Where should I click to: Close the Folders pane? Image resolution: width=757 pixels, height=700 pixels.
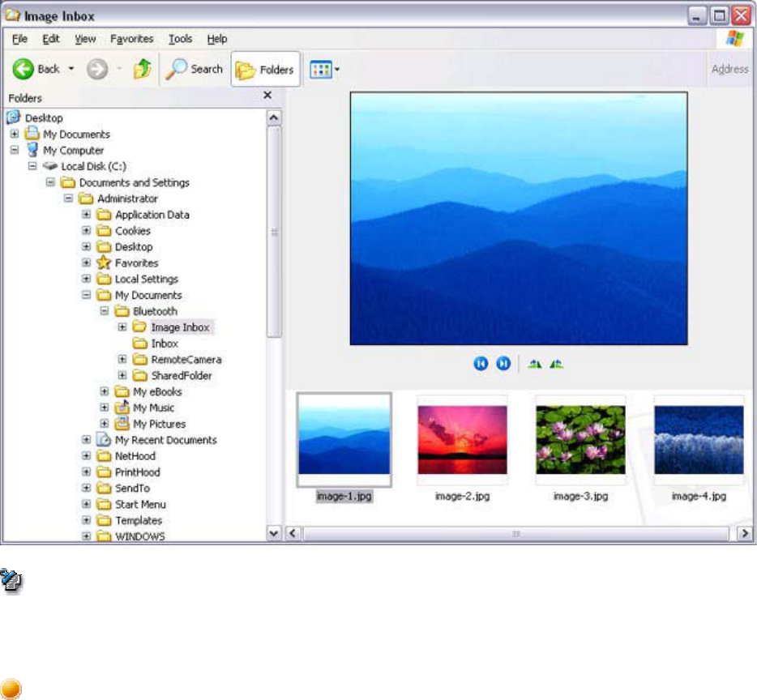pos(267,96)
